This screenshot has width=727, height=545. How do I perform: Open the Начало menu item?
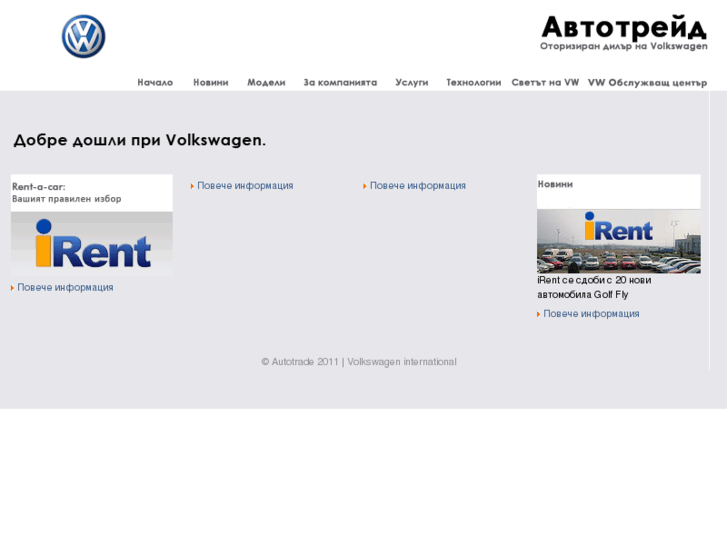pyautogui.click(x=155, y=83)
